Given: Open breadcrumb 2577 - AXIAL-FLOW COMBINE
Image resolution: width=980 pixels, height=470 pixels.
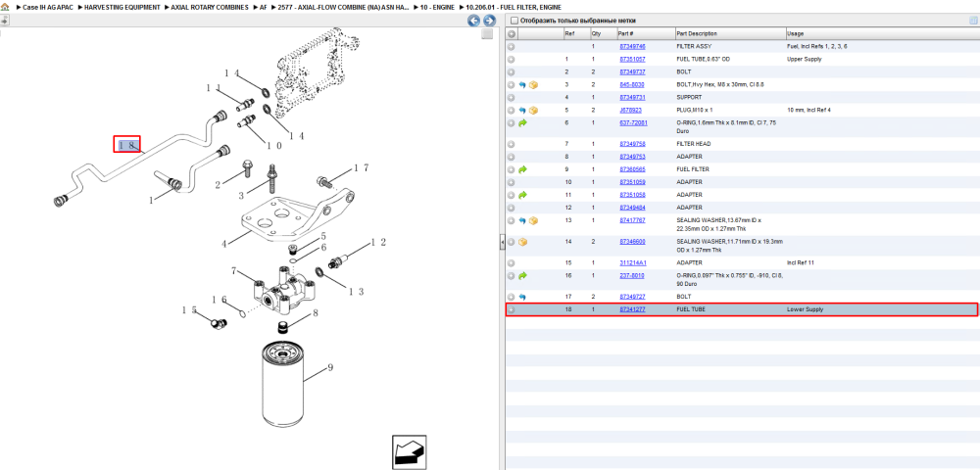Looking at the screenshot, I should [x=343, y=8].
